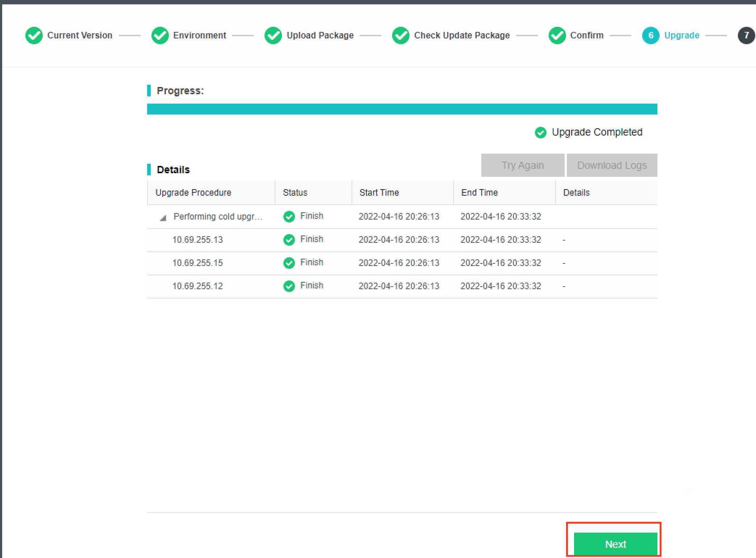Click the Download Logs button
This screenshot has width=756, height=558.
tap(612, 165)
